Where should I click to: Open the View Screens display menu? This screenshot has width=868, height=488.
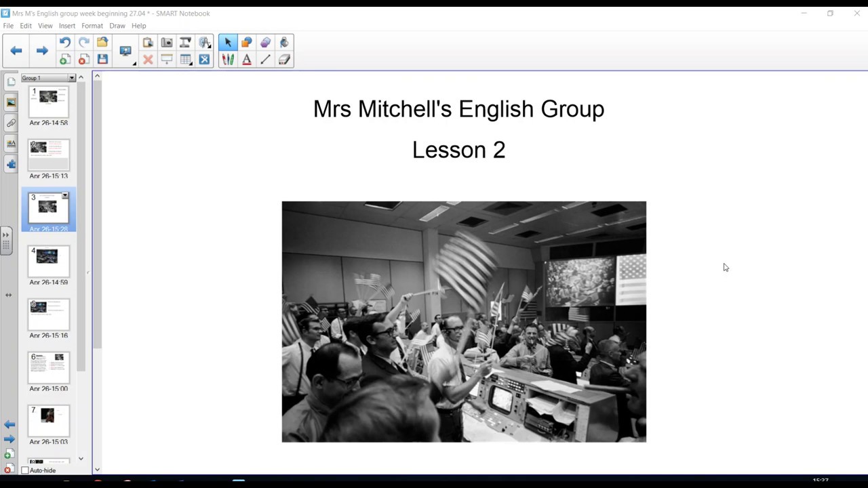tap(126, 52)
